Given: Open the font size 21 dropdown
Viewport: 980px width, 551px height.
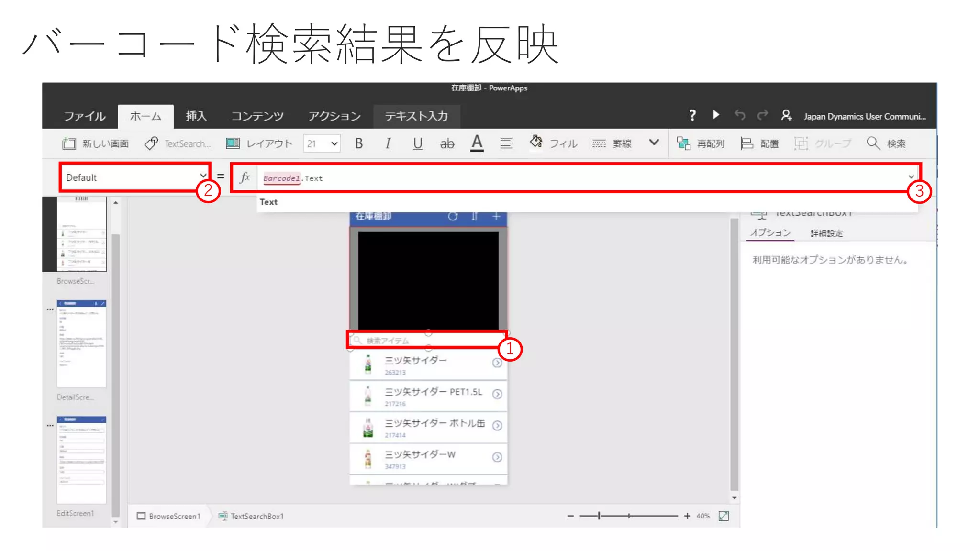Looking at the screenshot, I should point(322,143).
